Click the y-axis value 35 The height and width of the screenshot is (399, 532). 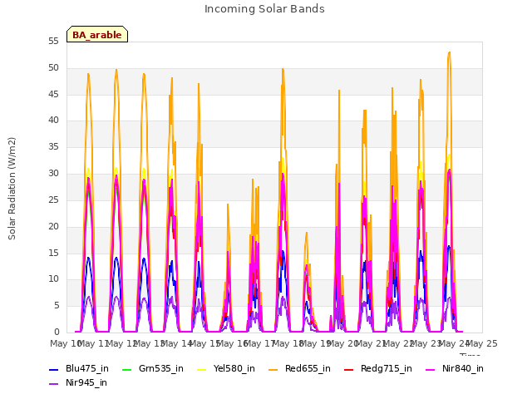coord(53,147)
